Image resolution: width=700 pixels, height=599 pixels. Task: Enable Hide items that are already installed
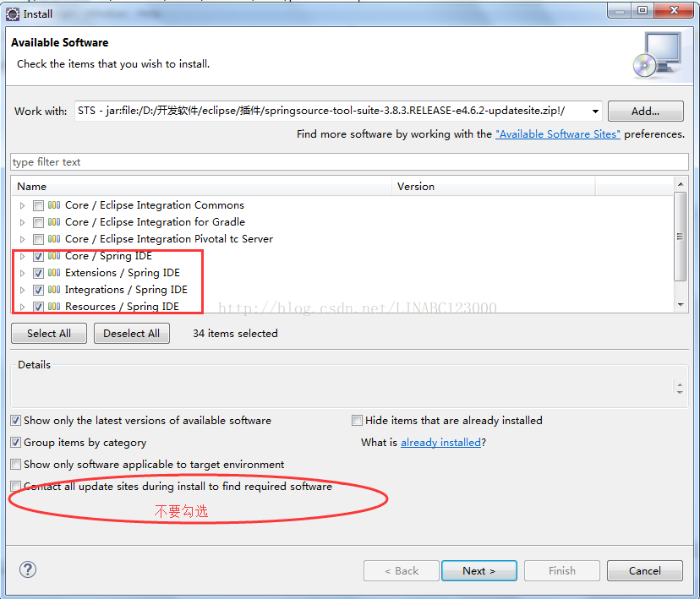point(358,421)
